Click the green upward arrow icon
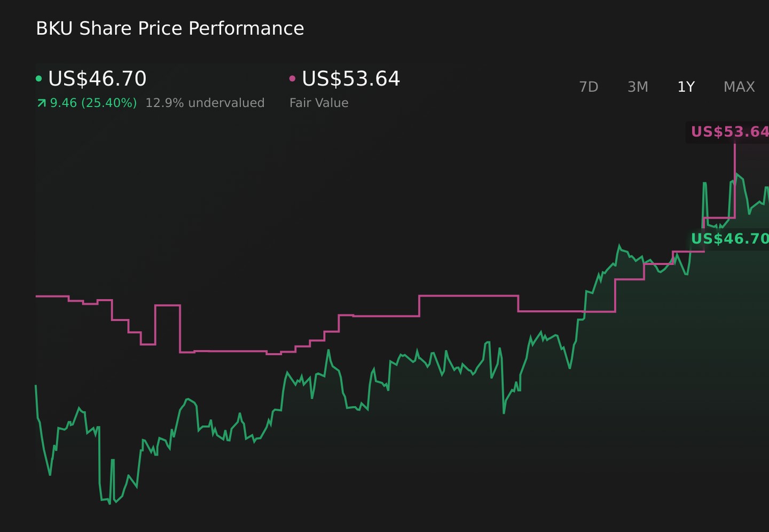 click(41, 103)
